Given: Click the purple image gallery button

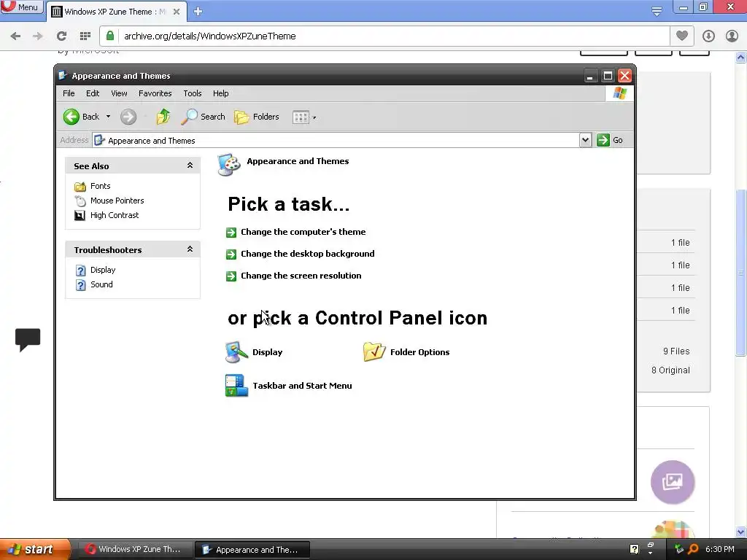Looking at the screenshot, I should (672, 482).
